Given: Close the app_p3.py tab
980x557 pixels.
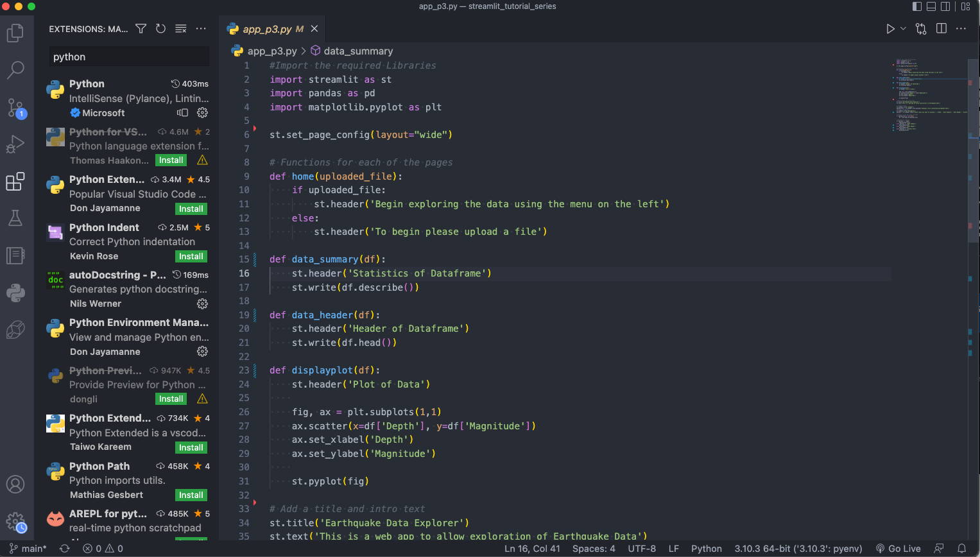Looking at the screenshot, I should [314, 29].
